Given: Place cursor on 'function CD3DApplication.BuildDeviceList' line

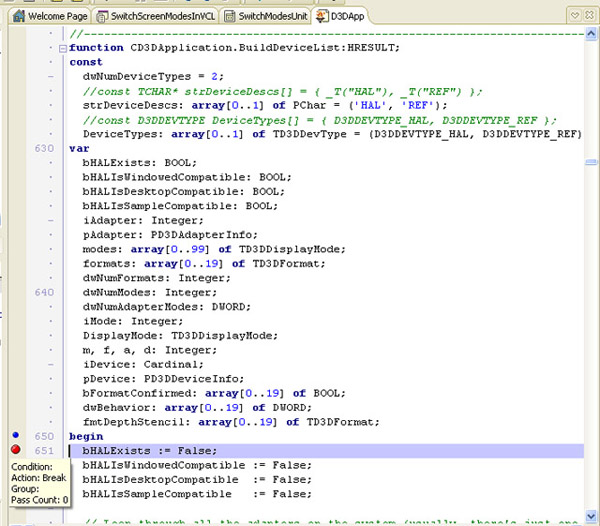Looking at the screenshot, I should [234, 48].
